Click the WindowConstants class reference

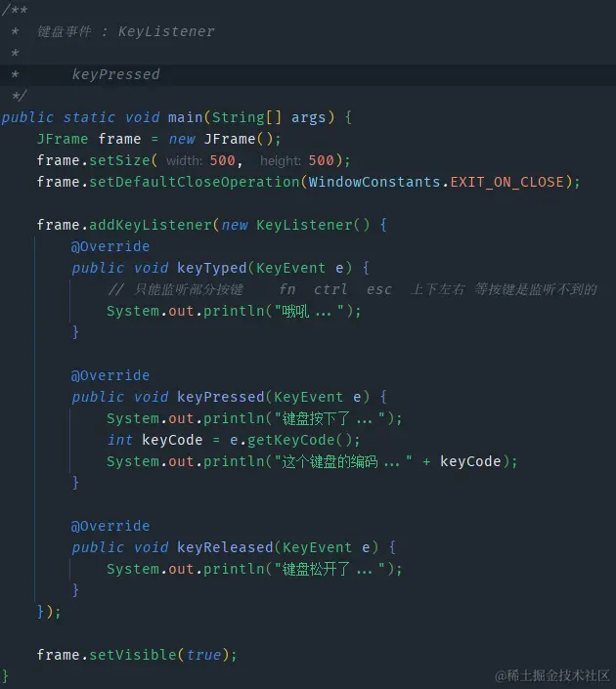pos(374,182)
